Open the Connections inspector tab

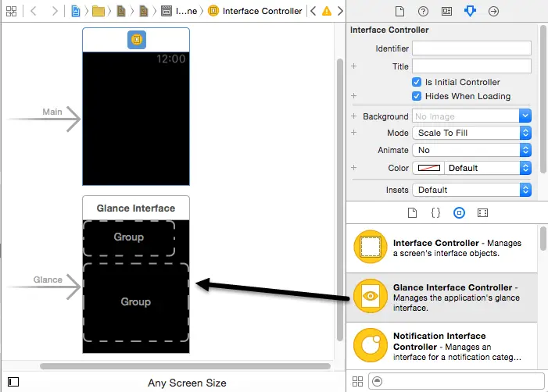point(493,12)
